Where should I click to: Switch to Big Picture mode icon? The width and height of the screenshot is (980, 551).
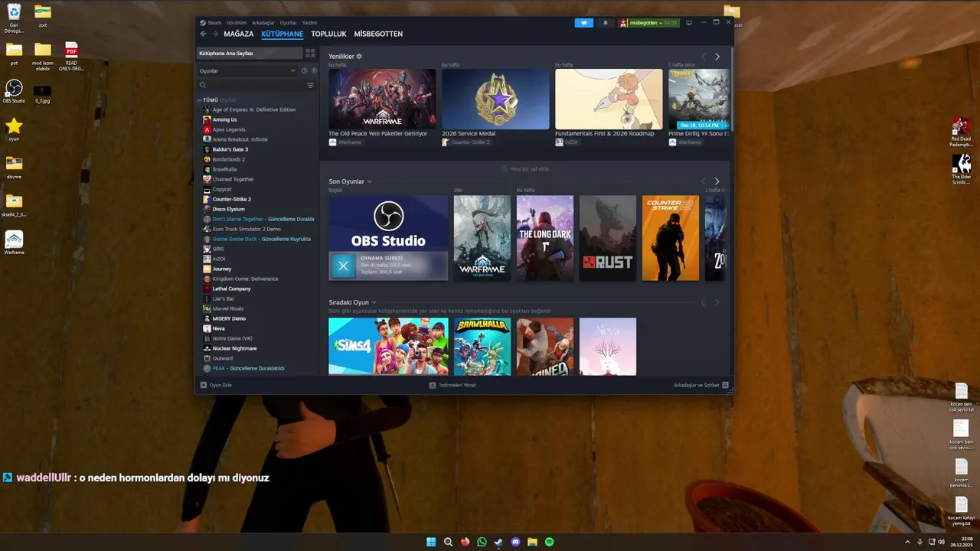689,23
